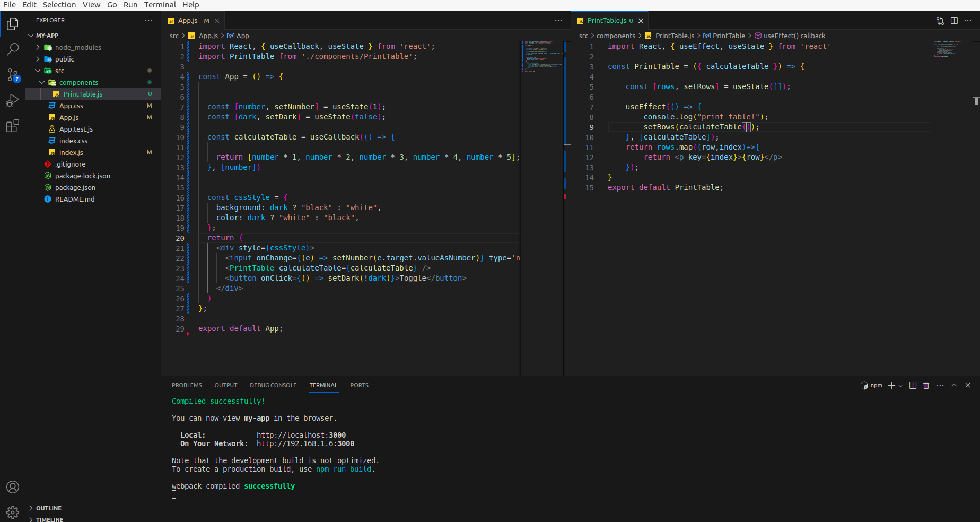Split the terminal panel
Viewport: 980px width, 522px height.
(913, 386)
